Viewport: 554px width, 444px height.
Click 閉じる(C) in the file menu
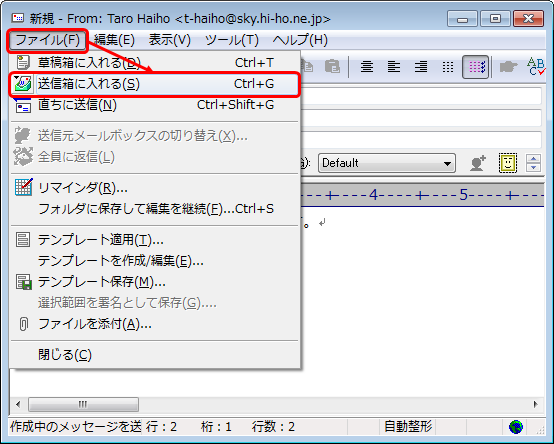(x=154, y=354)
